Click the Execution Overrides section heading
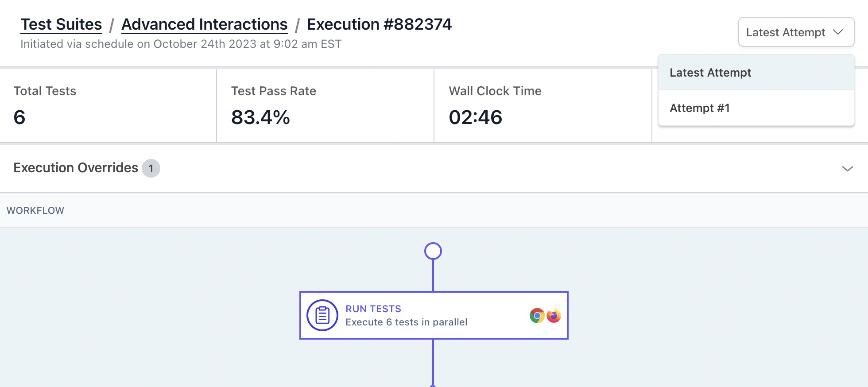The height and width of the screenshot is (387, 868). [x=76, y=168]
